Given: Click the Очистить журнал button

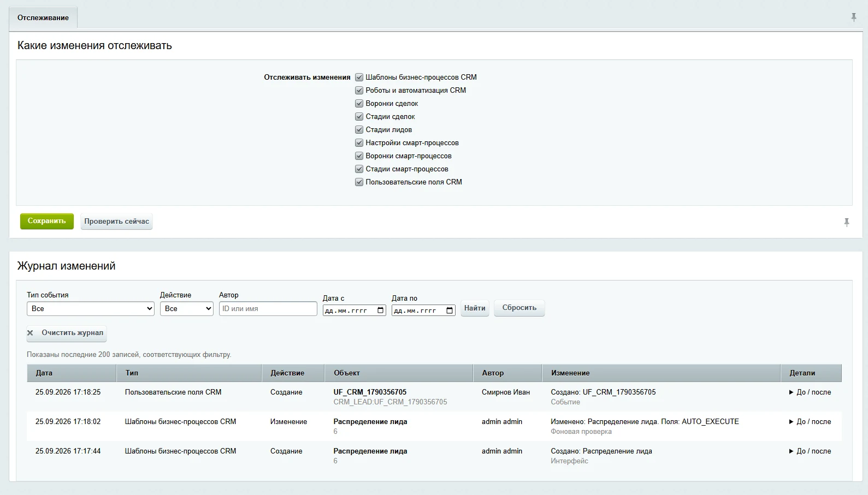Looking at the screenshot, I should 67,333.
